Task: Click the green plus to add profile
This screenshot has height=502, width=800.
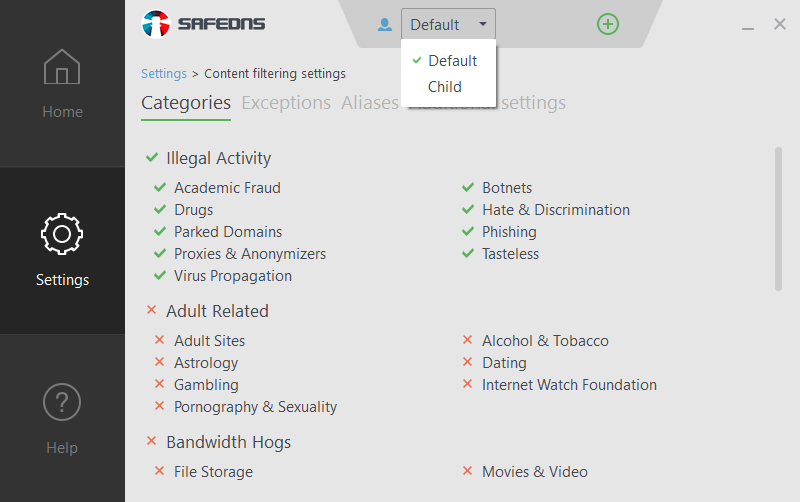Action: [608, 24]
